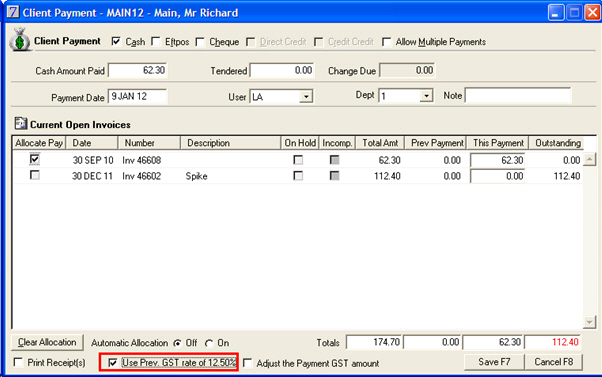Sort by the Date column header
The width and height of the screenshot is (602, 377).
tap(92, 143)
